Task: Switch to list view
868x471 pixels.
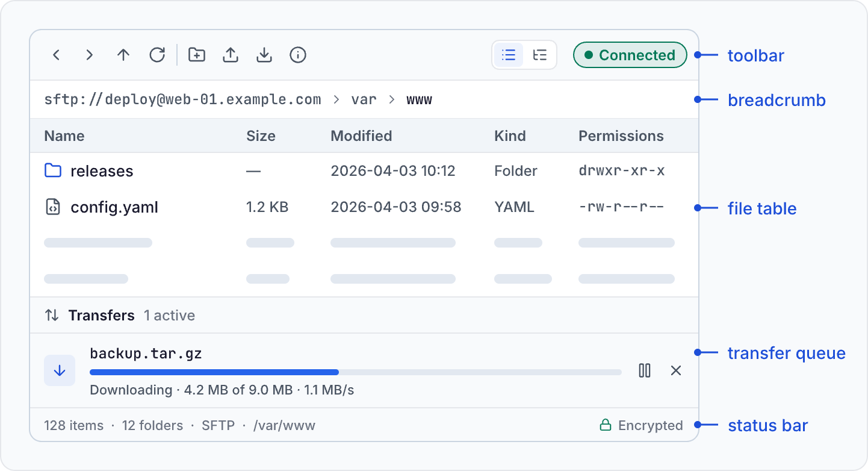Action: [x=509, y=55]
